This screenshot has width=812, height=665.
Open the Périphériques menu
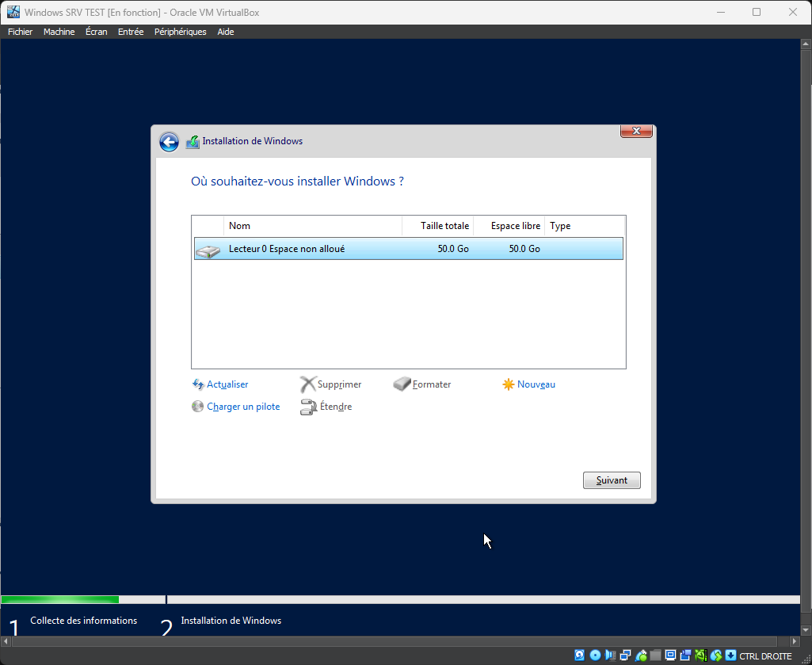[180, 32]
